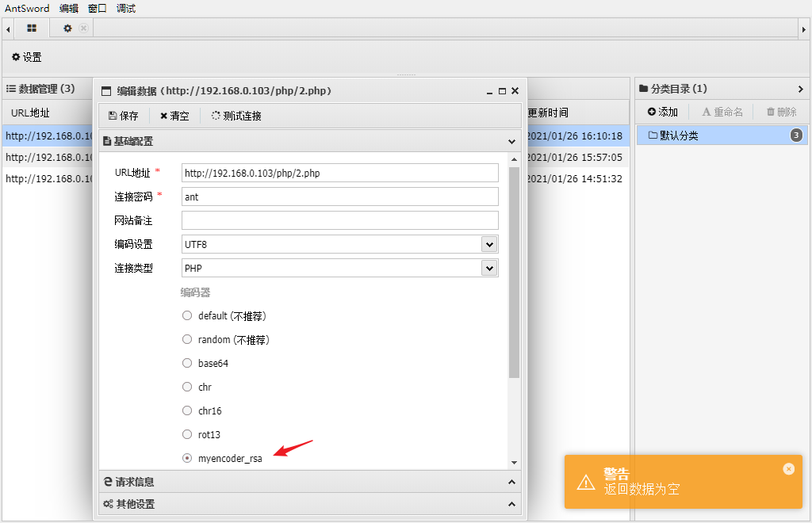Close the 编辑数据 dialog
This screenshot has width=812, height=523.
515,91
